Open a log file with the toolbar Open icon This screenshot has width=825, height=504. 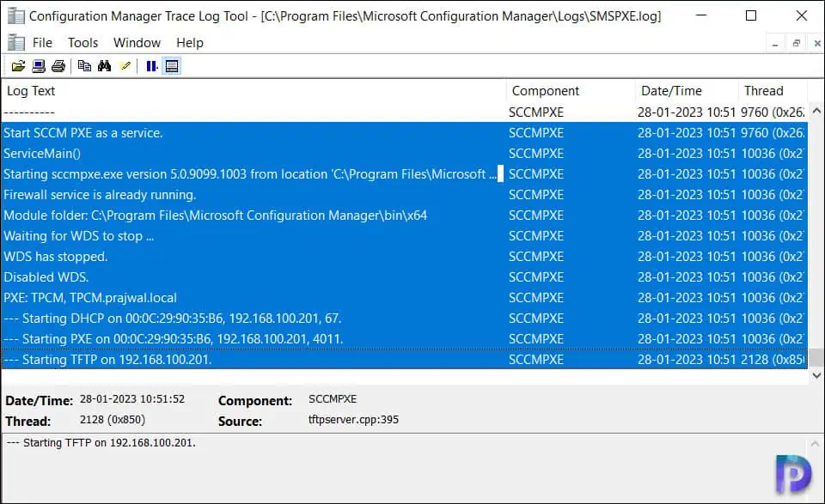click(18, 66)
